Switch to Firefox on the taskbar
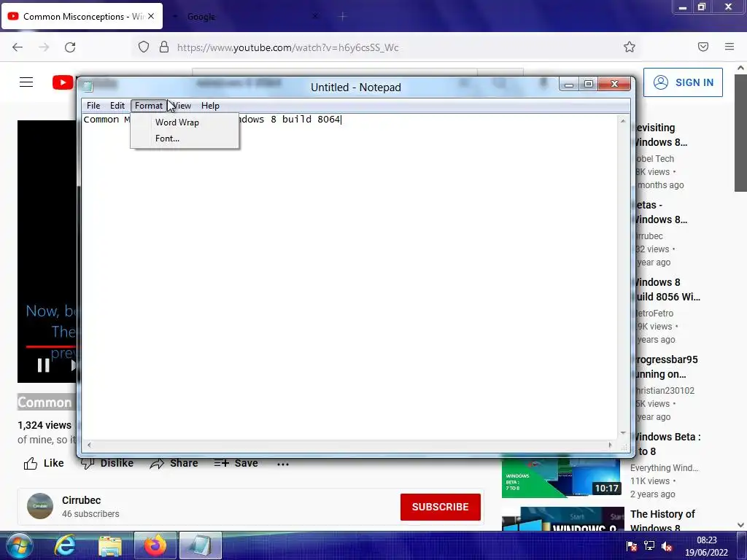 coord(155,545)
